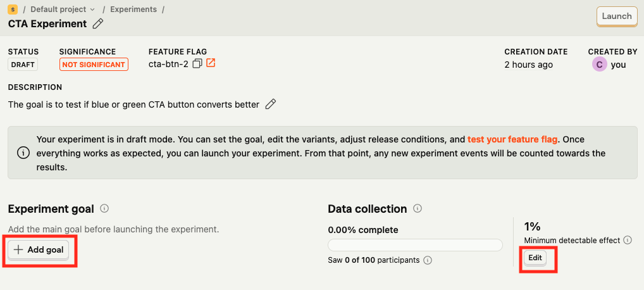Click the Add goal button

39,250
